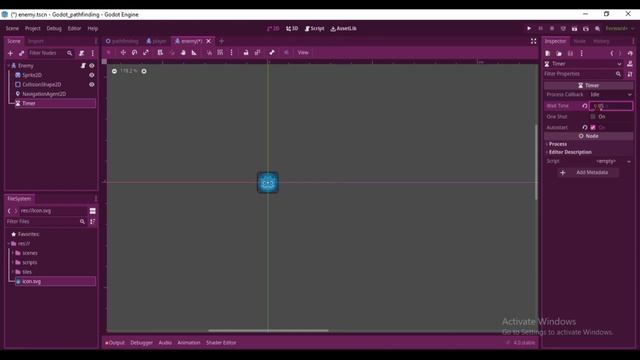
Task: Run a specific scene clapper icon
Action: (x=586, y=29)
